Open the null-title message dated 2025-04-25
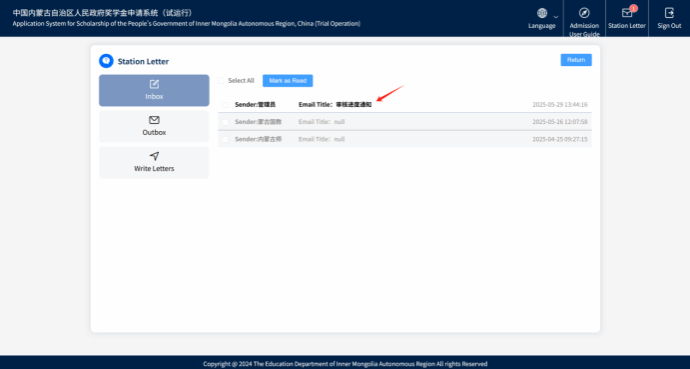 (405, 139)
